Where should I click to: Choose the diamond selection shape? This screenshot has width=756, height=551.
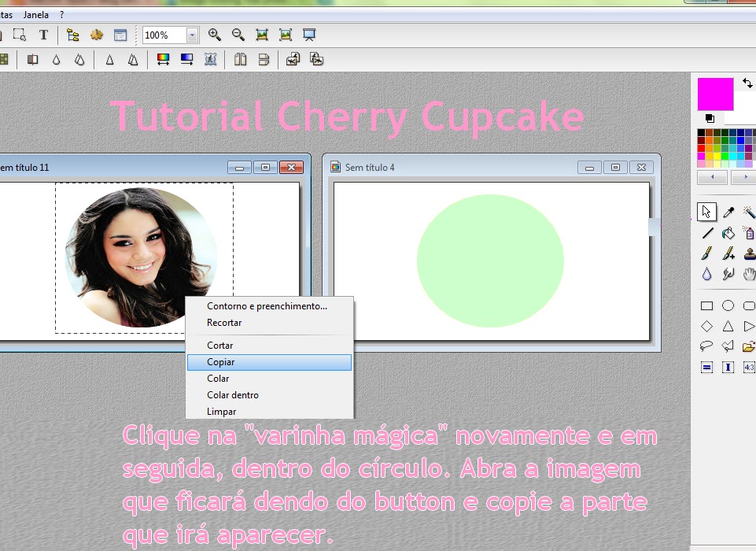[x=706, y=326]
